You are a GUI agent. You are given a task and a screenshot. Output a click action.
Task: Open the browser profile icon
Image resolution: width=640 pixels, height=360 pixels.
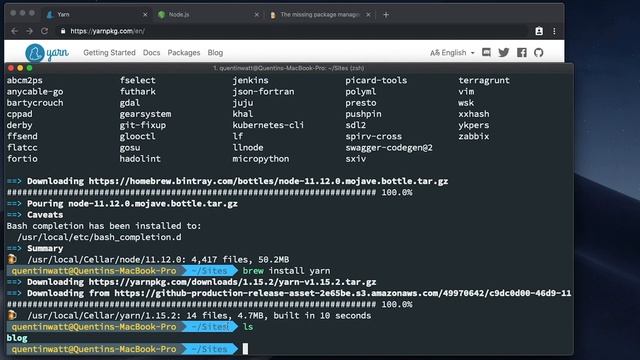click(539, 31)
